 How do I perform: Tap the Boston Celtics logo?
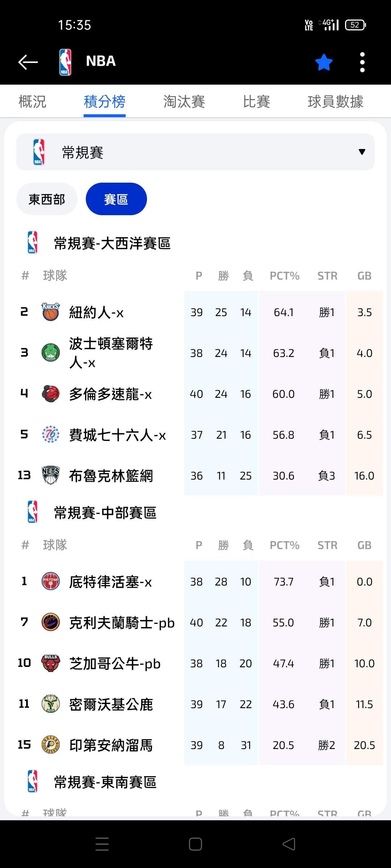[x=51, y=353]
